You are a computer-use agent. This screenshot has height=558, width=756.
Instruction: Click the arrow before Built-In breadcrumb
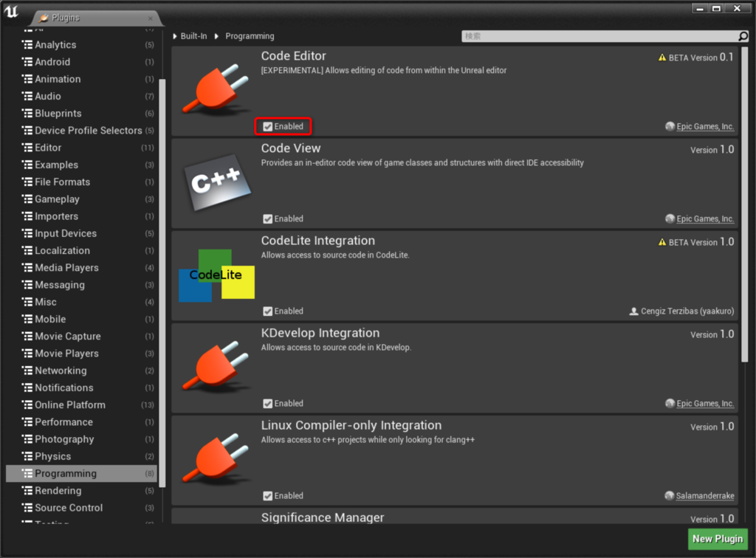click(175, 36)
